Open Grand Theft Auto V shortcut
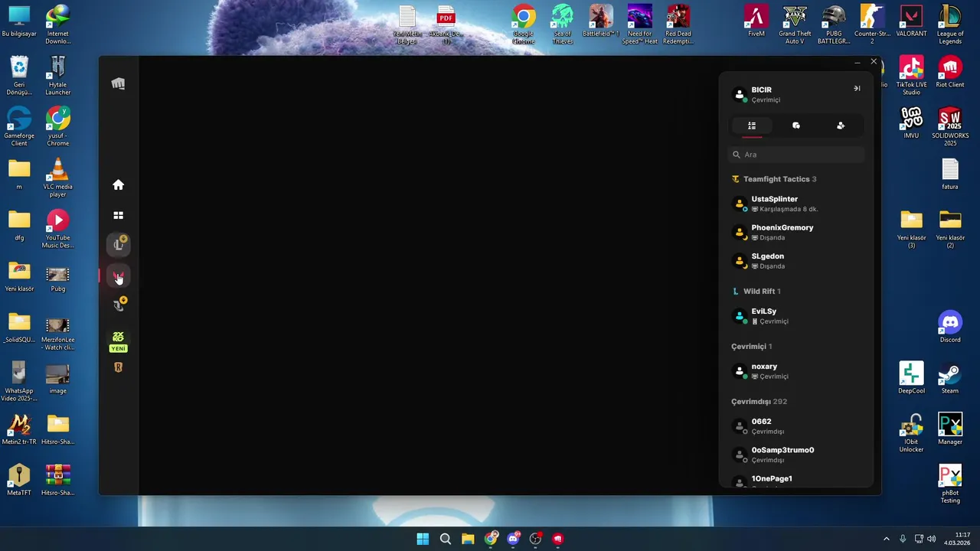980x551 pixels. (x=795, y=24)
